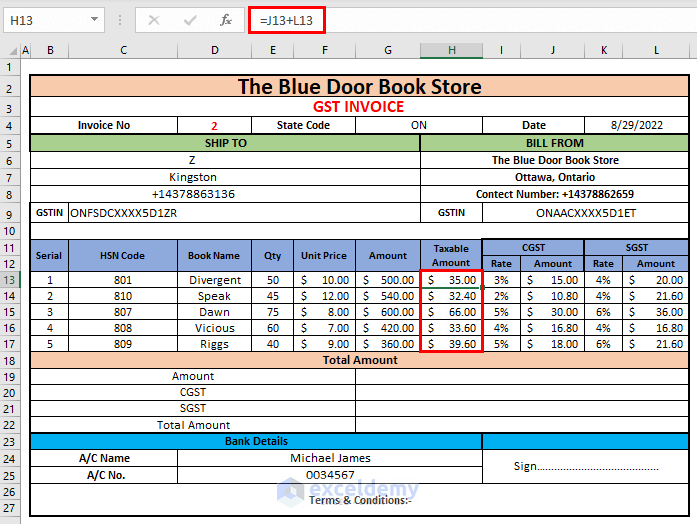
Task: Select column L header
Action: point(656,50)
